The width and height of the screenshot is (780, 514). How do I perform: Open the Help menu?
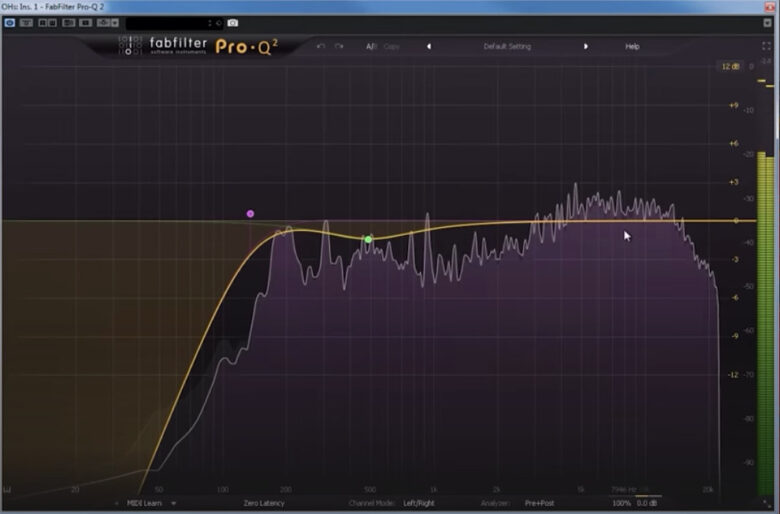click(x=632, y=46)
